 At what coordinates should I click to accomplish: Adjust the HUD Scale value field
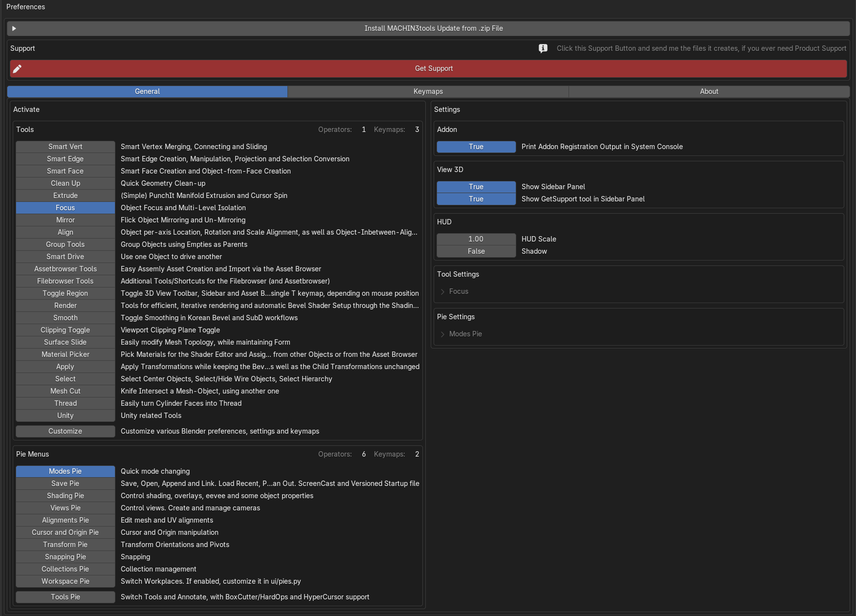click(x=476, y=239)
